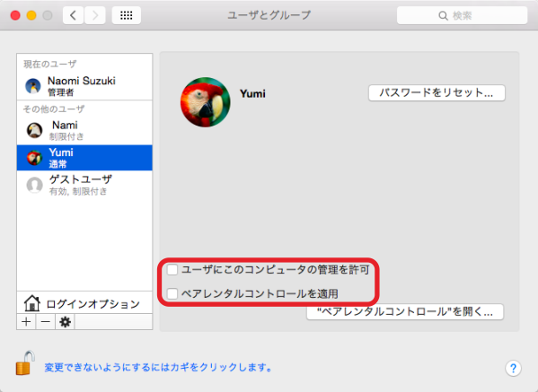Click Yumi's parrot profile picture

coord(205,102)
